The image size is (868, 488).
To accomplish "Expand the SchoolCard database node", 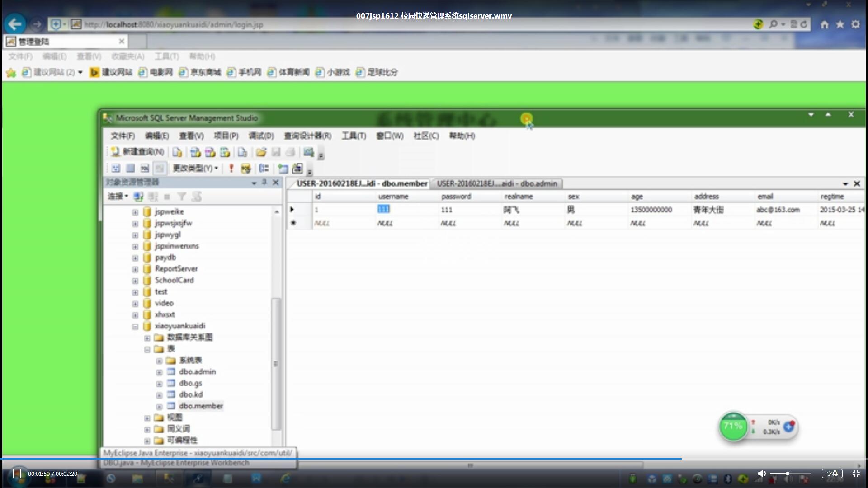I will pos(135,281).
